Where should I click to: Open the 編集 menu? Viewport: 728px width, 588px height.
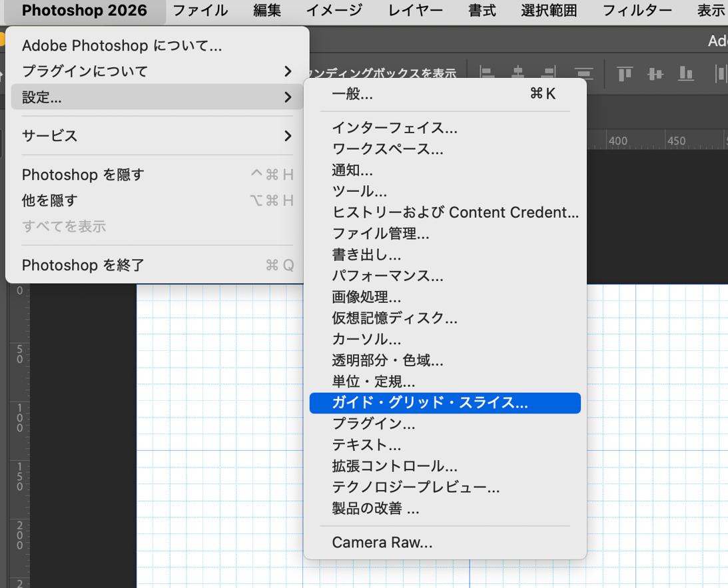[x=267, y=10]
